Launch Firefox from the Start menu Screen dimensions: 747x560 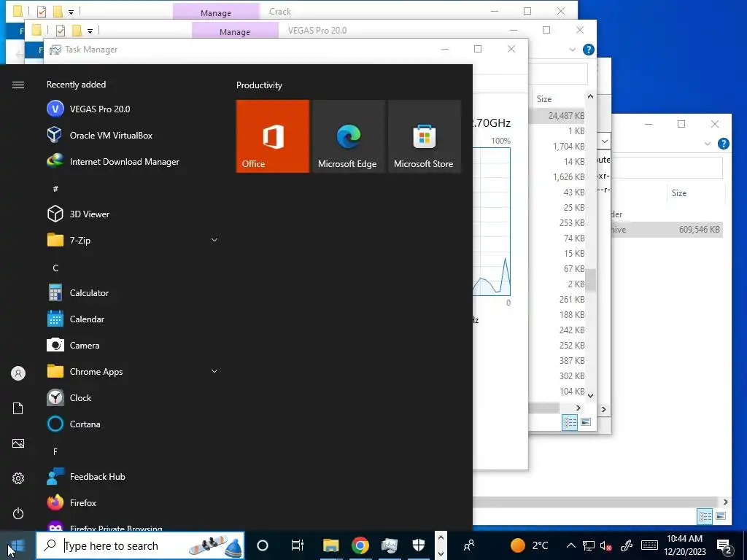tap(71, 503)
